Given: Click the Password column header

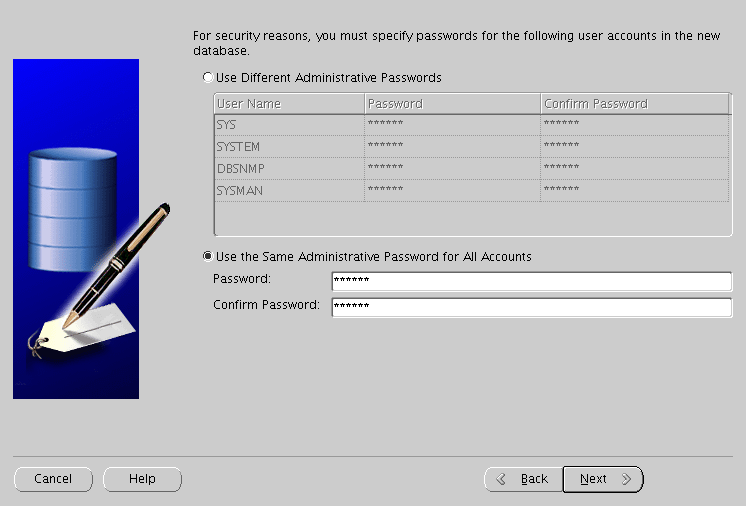Looking at the screenshot, I should point(452,104).
